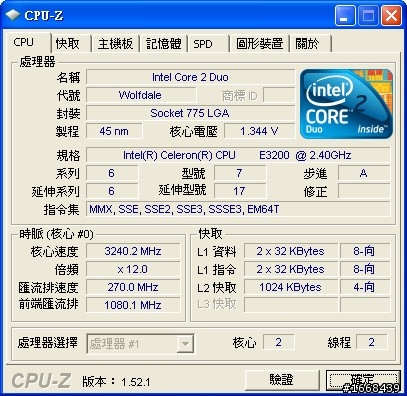Click the instruction set field starting 'MMX, SSE'
This screenshot has height=396, width=407.
click(x=238, y=209)
